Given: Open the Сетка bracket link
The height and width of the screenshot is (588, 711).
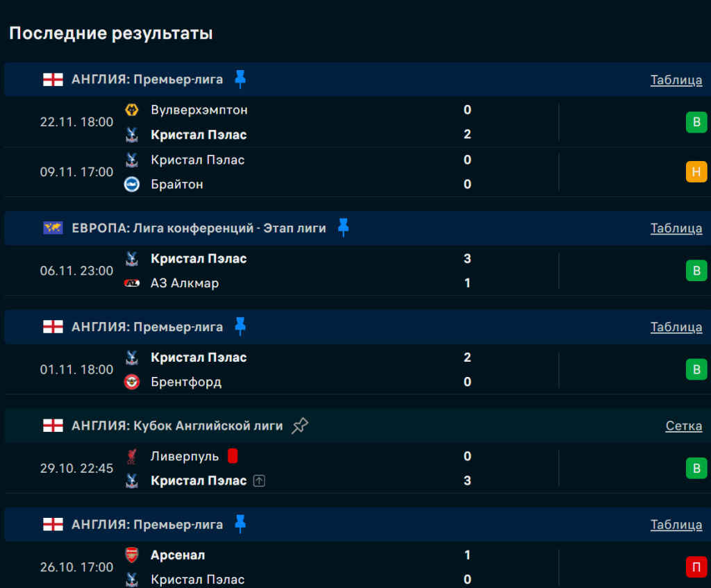Looking at the screenshot, I should pyautogui.click(x=683, y=426).
